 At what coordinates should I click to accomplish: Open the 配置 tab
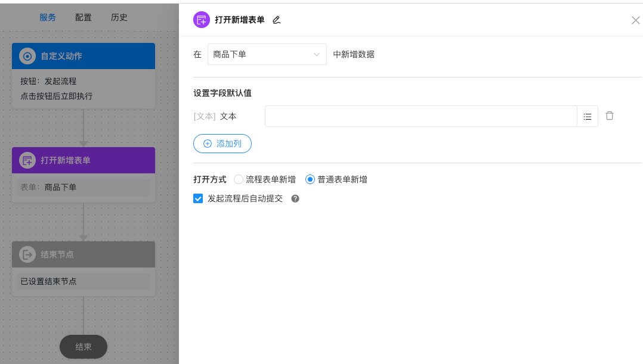[84, 17]
